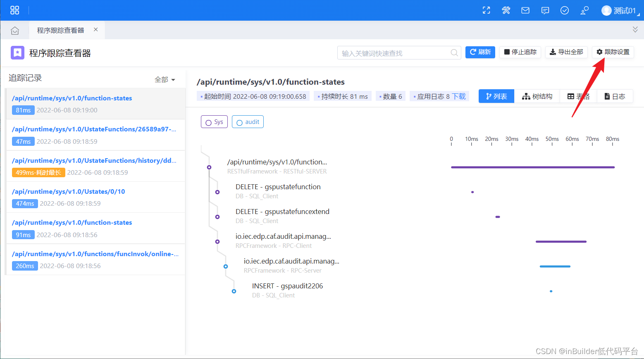Switch to the 日志 log view tab
This screenshot has width=644, height=359.
615,96
